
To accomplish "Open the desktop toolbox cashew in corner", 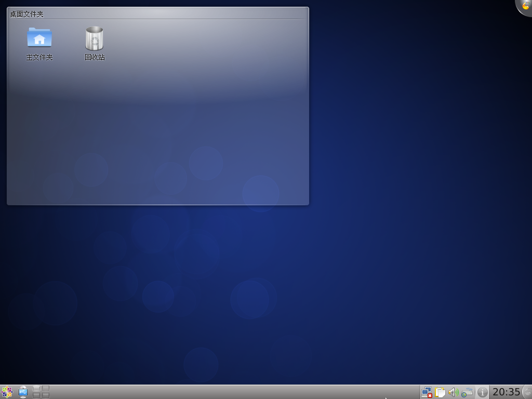I will pos(525,6).
